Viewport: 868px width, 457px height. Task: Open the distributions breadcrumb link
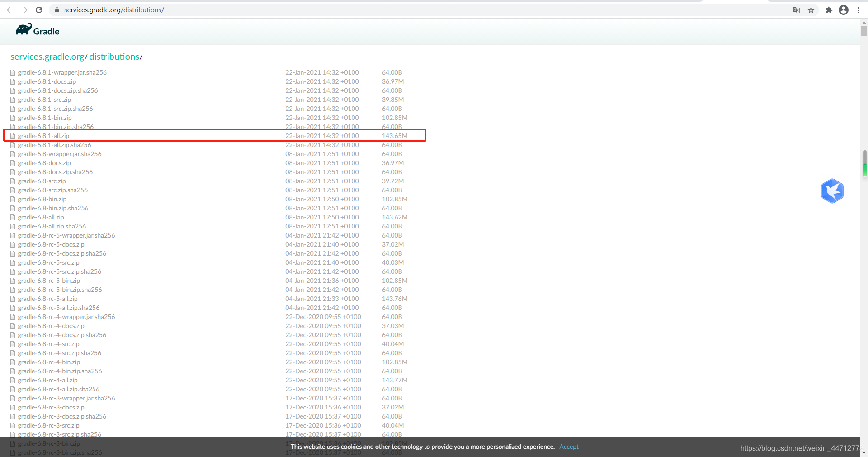pyautogui.click(x=114, y=57)
